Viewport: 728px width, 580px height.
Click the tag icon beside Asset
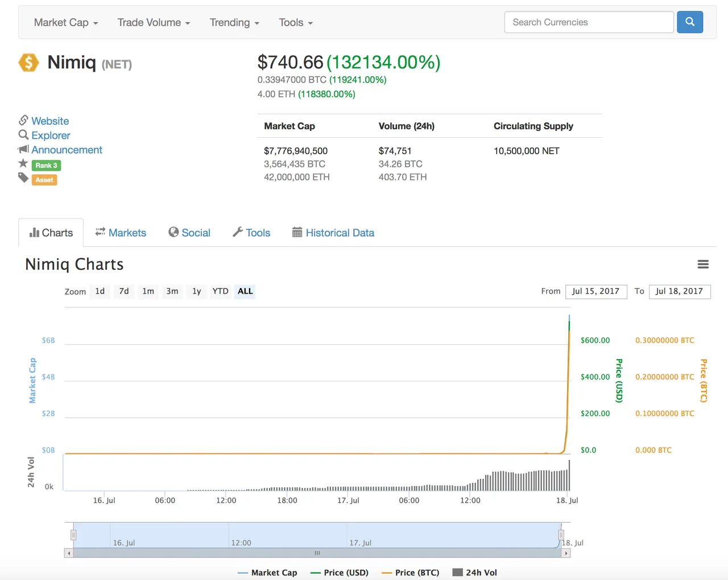(23, 178)
